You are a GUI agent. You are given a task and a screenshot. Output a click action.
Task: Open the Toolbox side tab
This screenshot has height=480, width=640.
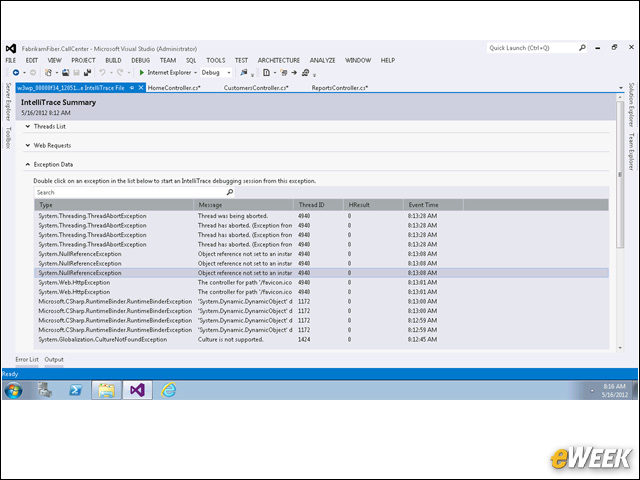pos(8,138)
